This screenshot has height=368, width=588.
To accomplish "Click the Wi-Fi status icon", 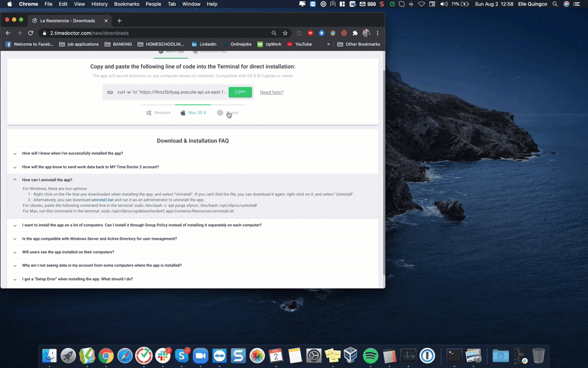I will (422, 4).
